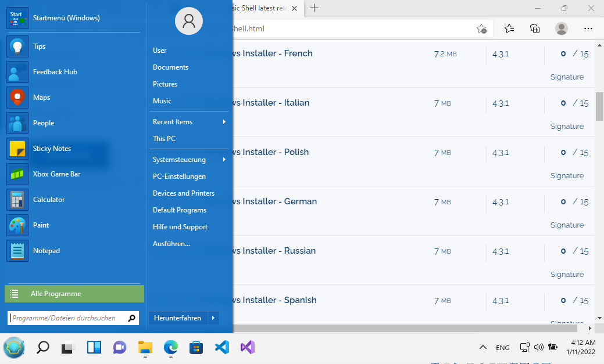Launch Visual Studio Code from taskbar
This screenshot has height=364, width=604.
tap(222, 348)
